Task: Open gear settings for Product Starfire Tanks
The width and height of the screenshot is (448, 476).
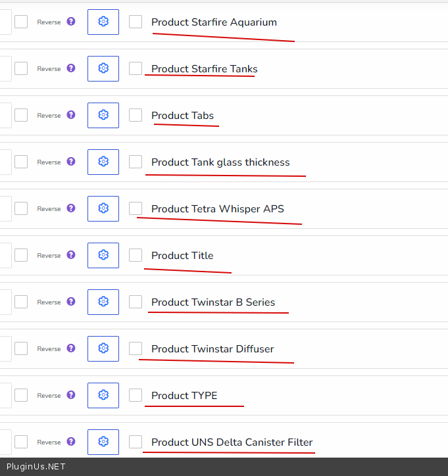Action: click(x=103, y=68)
